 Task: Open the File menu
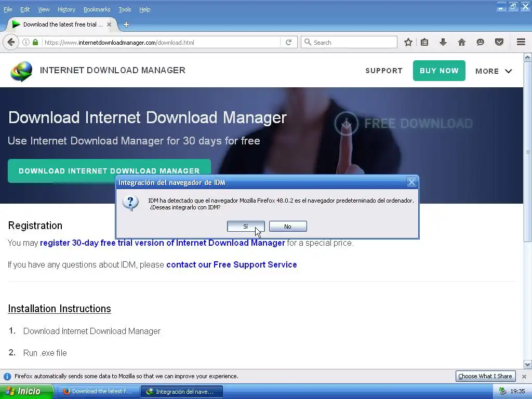8,9
